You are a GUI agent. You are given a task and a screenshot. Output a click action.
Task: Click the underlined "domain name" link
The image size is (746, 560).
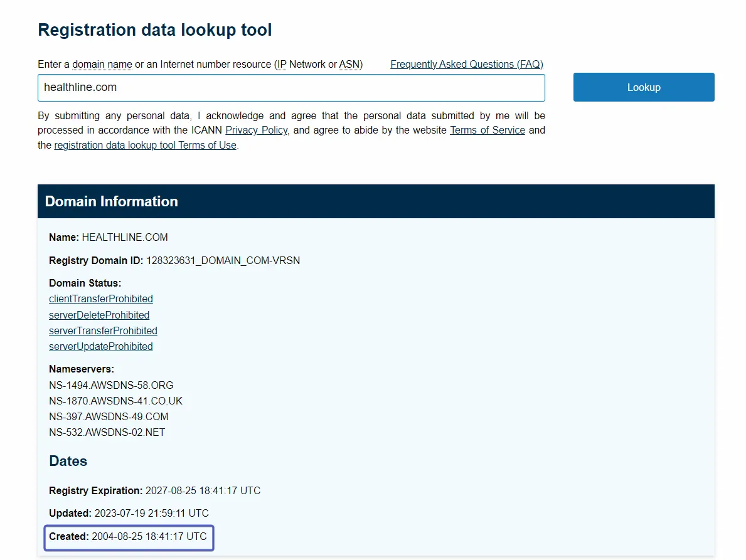click(x=102, y=64)
